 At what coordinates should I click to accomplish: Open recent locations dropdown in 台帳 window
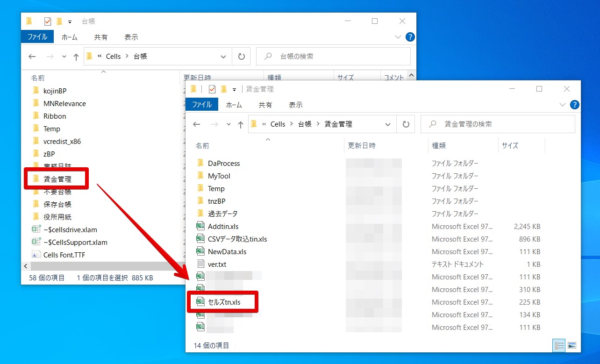click(64, 57)
